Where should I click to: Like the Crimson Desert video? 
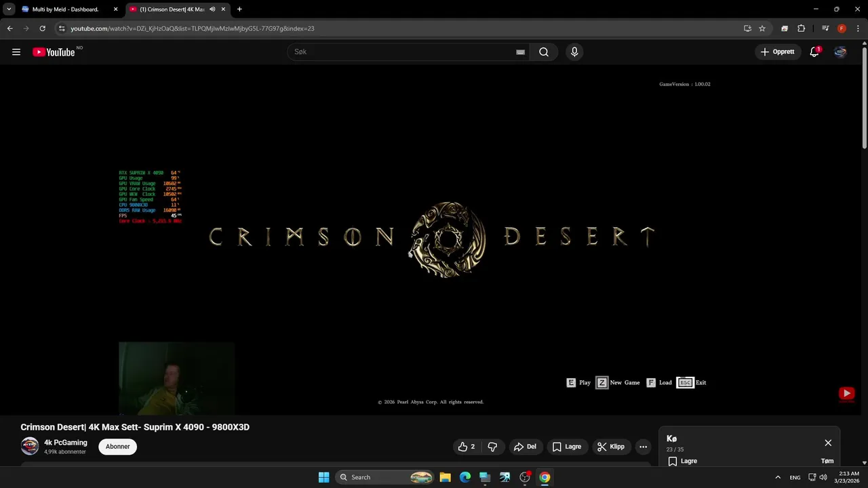467,447
